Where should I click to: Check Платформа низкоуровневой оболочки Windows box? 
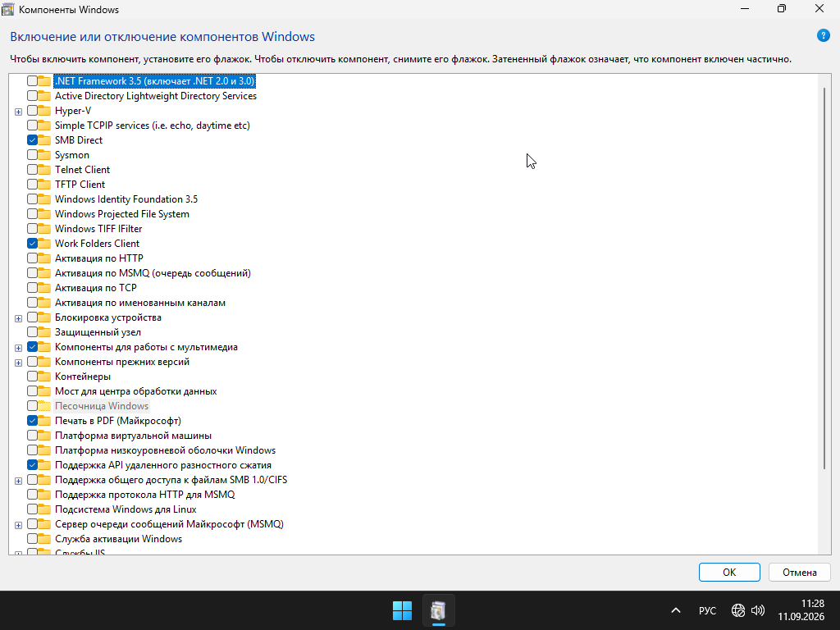[x=32, y=450]
